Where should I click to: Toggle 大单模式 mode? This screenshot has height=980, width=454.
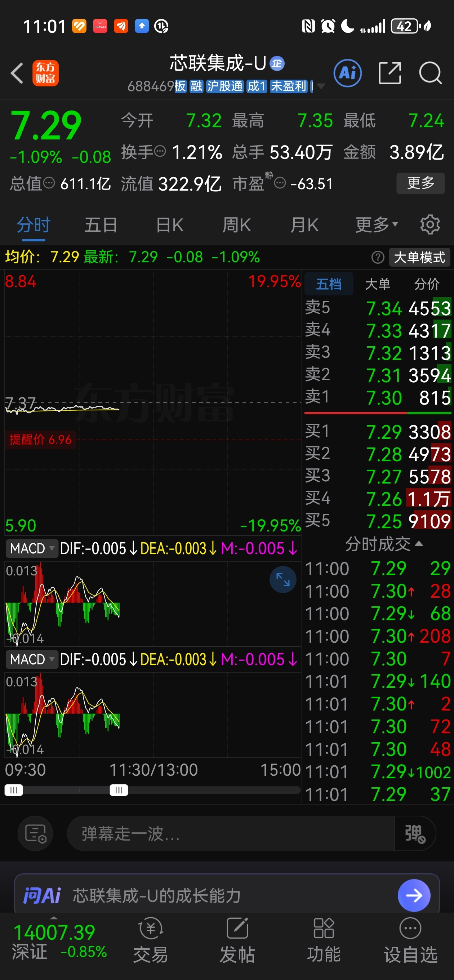[x=419, y=258]
